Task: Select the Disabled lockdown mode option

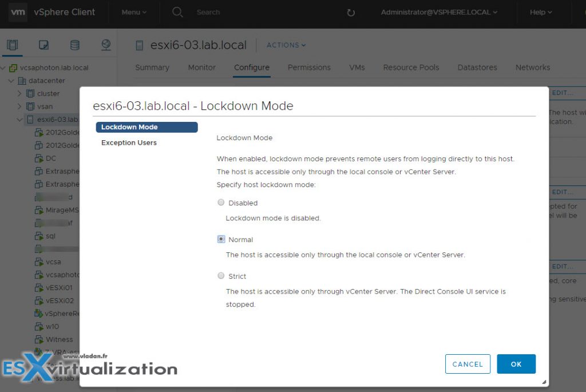Action: click(221, 203)
